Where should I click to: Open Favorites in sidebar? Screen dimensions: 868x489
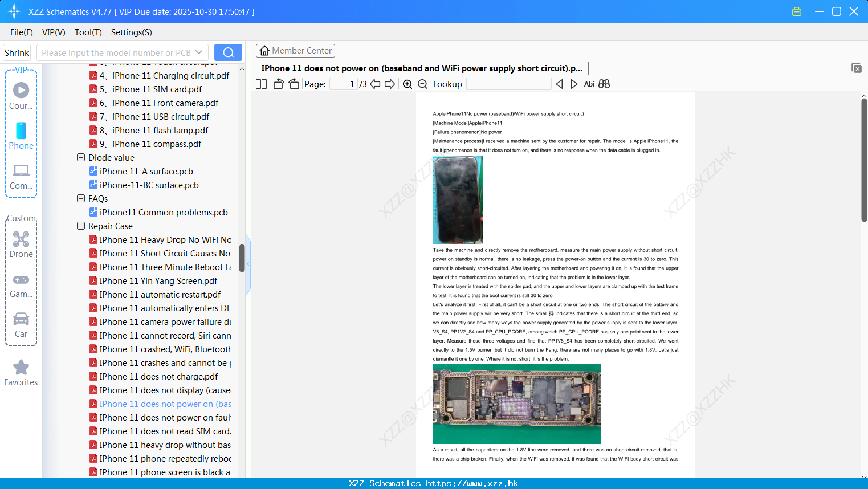click(x=21, y=373)
